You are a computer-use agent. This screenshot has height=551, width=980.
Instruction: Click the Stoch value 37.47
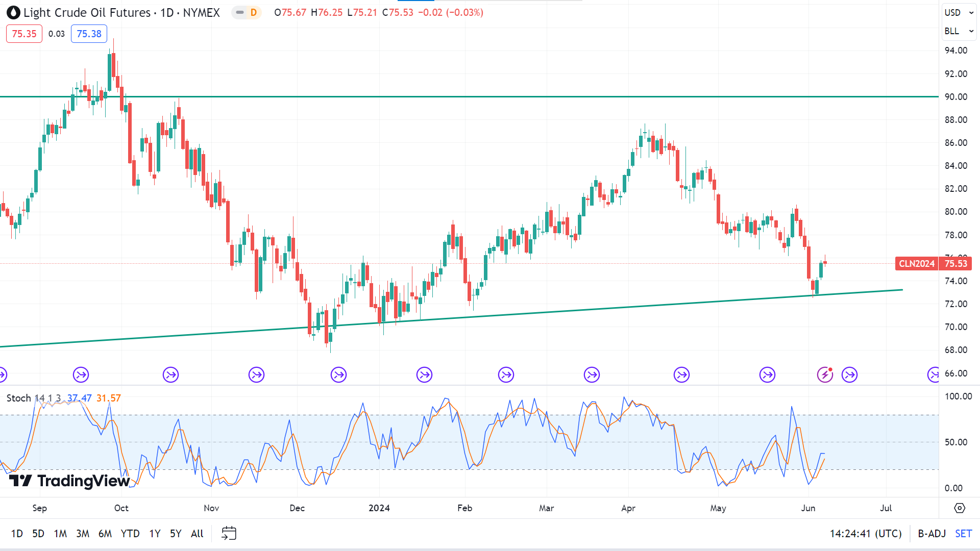tap(80, 398)
